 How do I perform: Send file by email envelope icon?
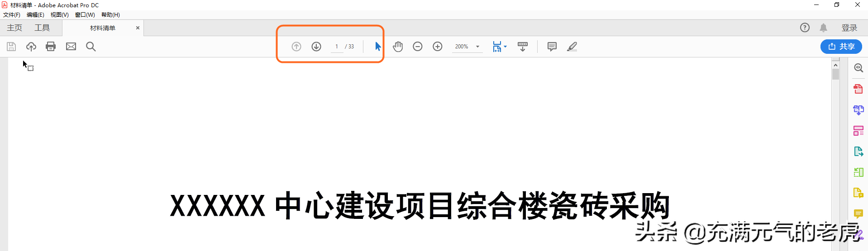71,47
